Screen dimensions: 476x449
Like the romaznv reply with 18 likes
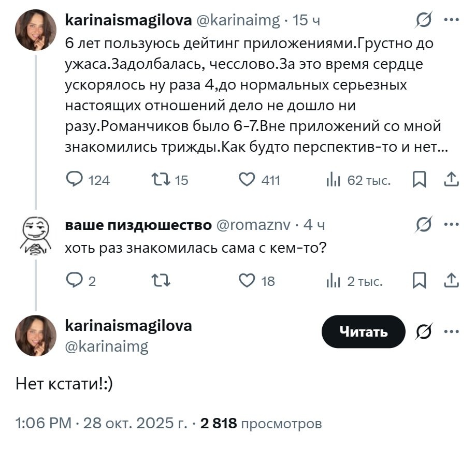[x=247, y=281]
